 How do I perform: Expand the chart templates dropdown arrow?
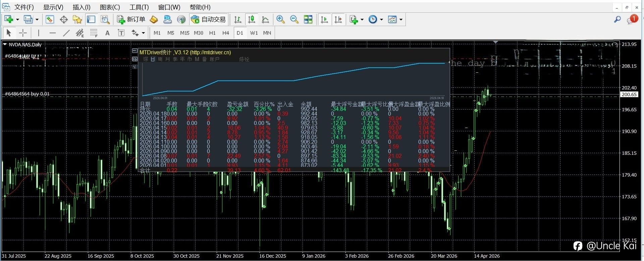tap(401, 19)
